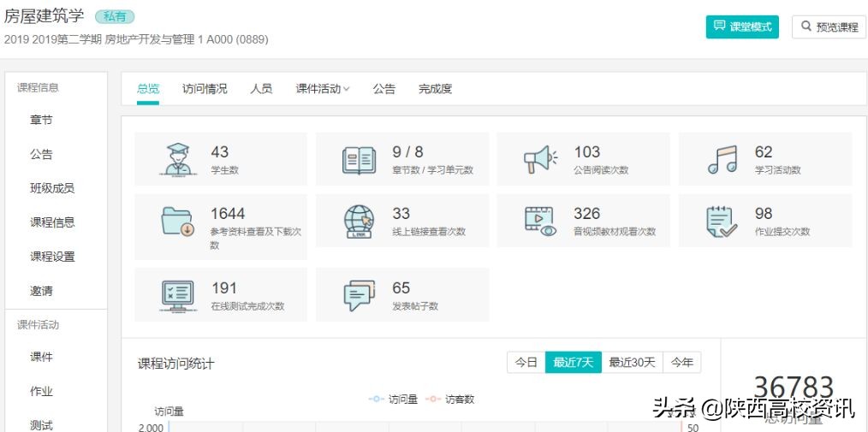Click the monitor quiz icon for 在线测试完成次数
The width and height of the screenshot is (868, 432).
pyautogui.click(x=178, y=297)
